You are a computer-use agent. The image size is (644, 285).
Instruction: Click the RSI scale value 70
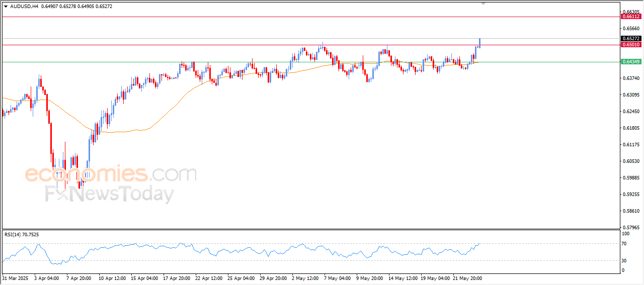[625, 244]
